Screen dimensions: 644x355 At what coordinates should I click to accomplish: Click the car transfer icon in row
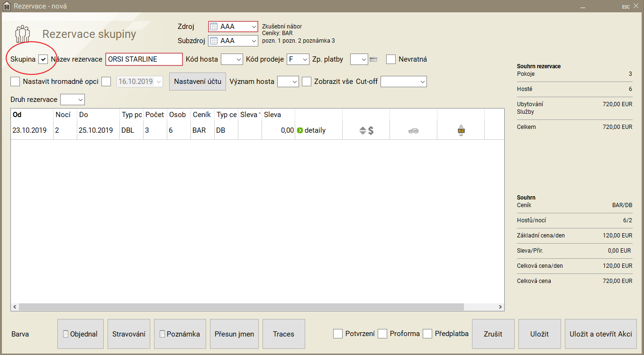tap(413, 131)
